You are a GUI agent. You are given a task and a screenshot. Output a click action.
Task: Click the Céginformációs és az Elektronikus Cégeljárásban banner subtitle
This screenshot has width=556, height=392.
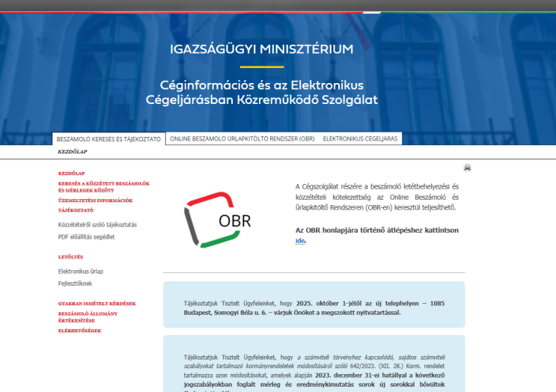(262, 93)
